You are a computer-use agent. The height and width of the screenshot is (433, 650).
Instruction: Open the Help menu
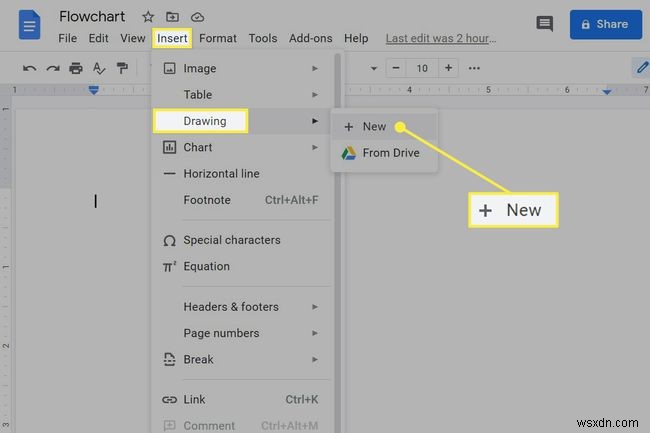356,38
